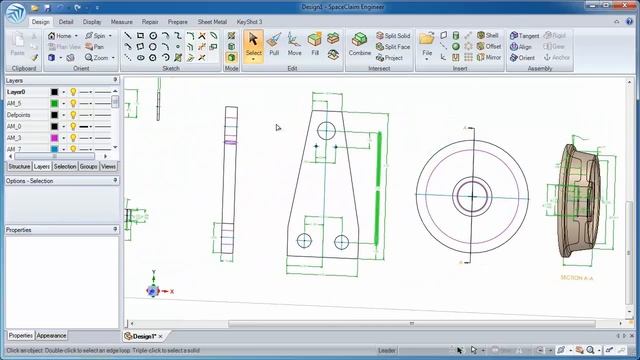640x360 pixels.
Task: Click the horizontal scrollbar of the design window
Action: click(411, 324)
